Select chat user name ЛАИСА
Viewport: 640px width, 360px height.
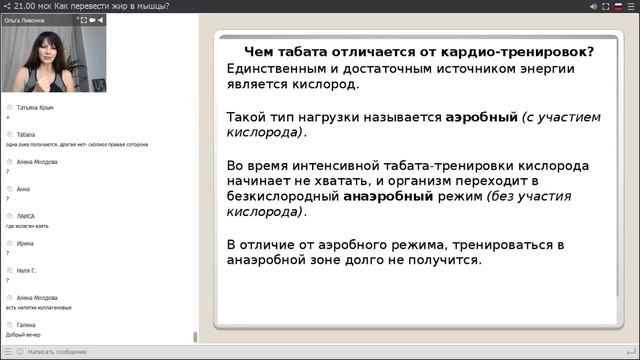[25, 216]
